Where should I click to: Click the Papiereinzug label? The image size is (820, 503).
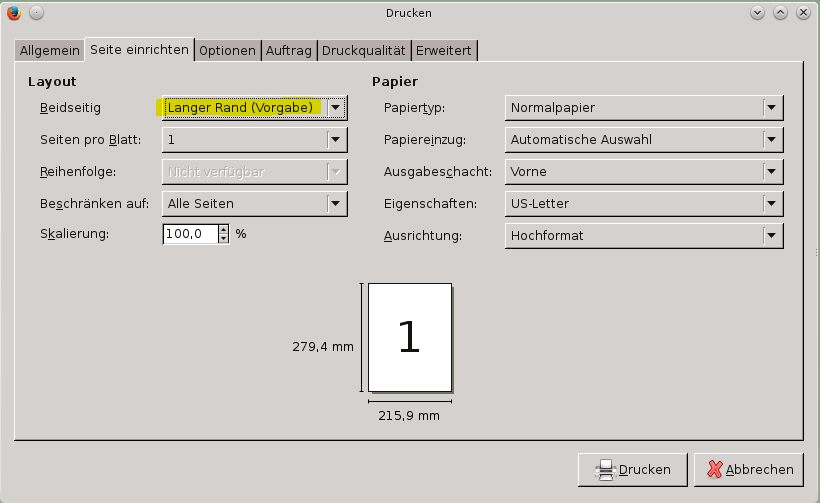(425, 140)
